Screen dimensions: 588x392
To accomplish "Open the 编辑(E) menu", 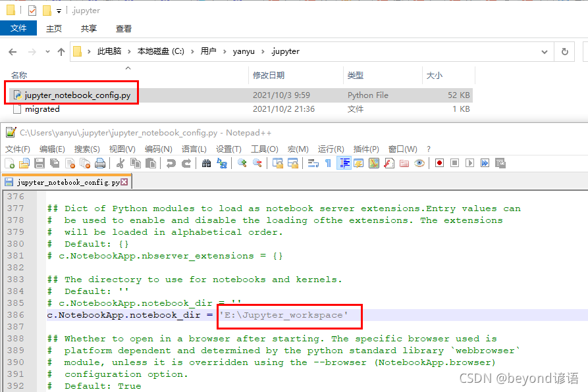I will coord(52,149).
